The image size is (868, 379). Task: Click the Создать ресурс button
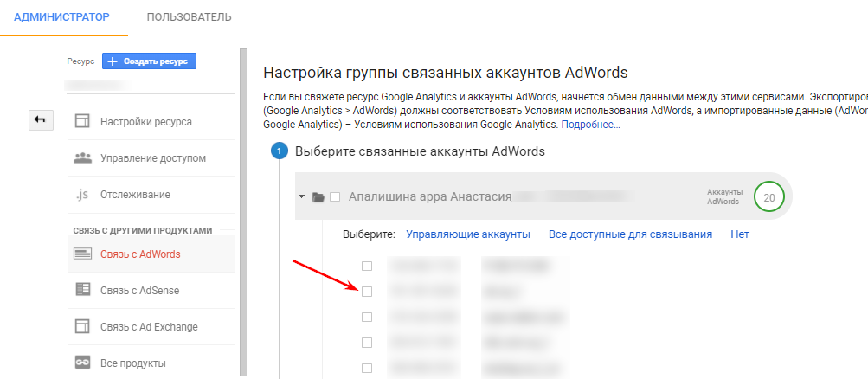click(149, 61)
